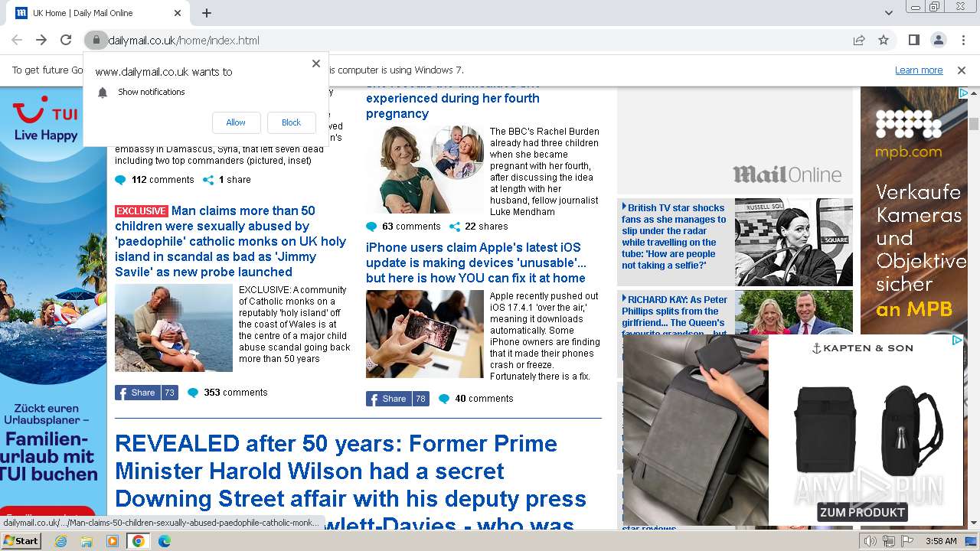Screen dimensions: 980x551
Task: Open the site info lock icon
Action: point(95,40)
